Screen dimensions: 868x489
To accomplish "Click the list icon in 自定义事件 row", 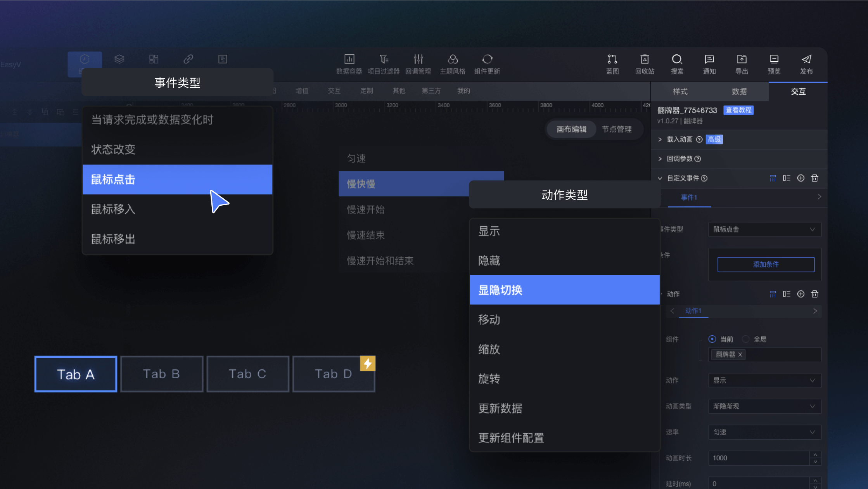I will 787,178.
